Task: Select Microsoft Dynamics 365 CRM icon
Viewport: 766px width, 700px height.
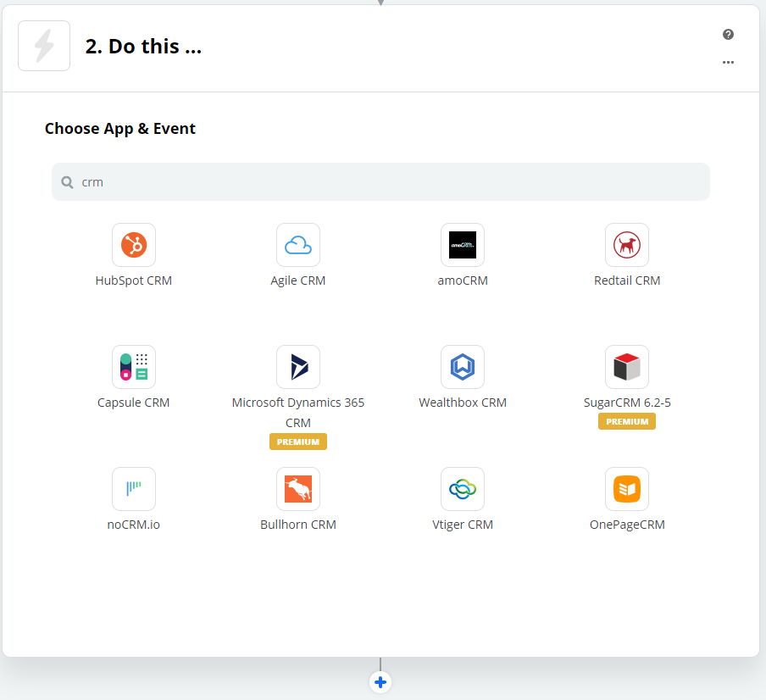Action: point(298,367)
